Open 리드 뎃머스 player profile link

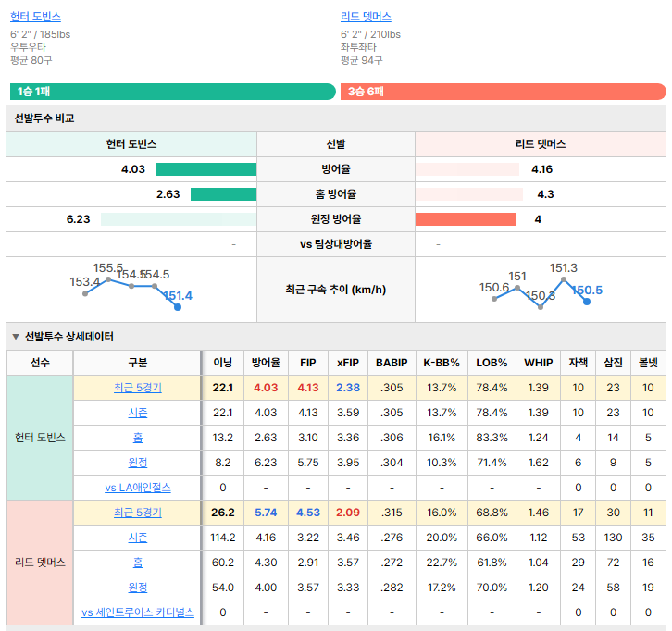click(x=366, y=17)
